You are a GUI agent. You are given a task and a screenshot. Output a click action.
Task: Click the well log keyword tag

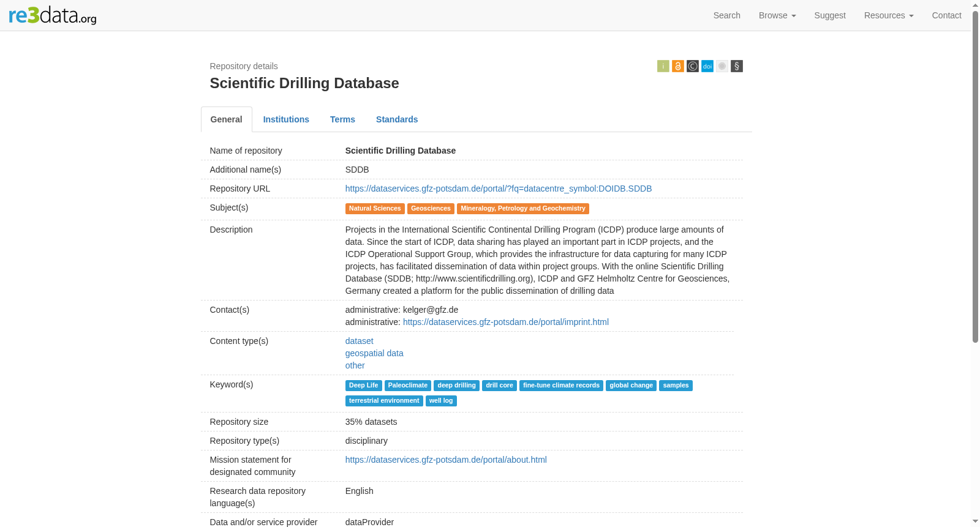pos(441,401)
